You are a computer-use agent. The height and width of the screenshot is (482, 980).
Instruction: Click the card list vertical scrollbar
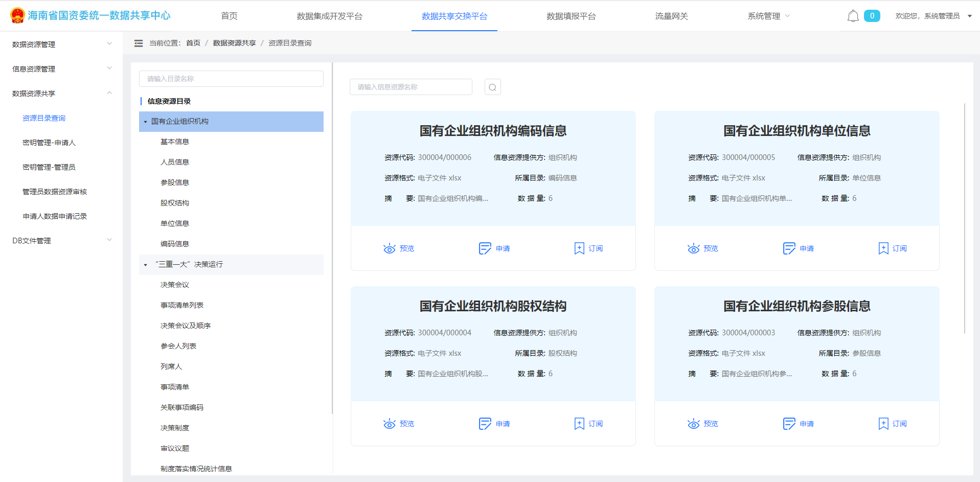pos(965,218)
